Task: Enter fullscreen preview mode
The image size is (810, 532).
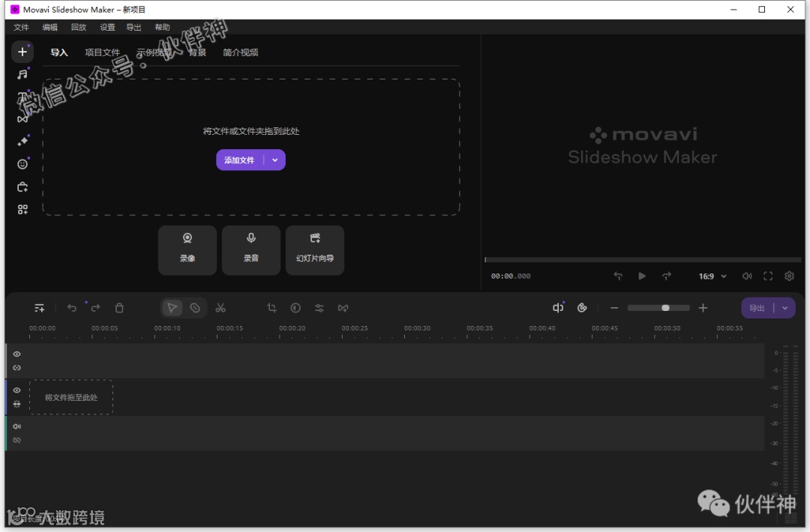Action: click(x=768, y=276)
